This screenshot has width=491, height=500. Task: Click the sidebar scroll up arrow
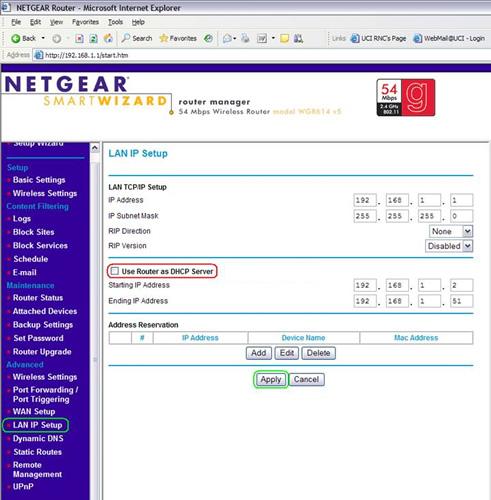[x=95, y=148]
